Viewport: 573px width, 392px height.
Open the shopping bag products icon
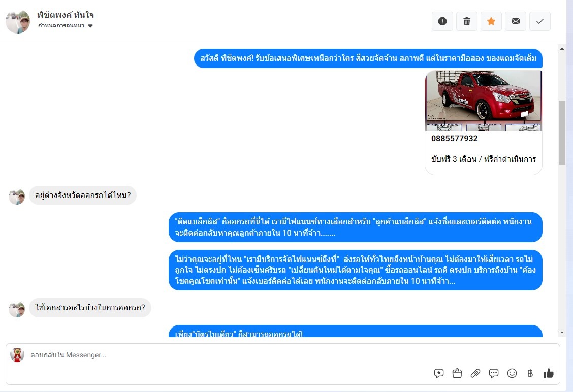pos(457,373)
